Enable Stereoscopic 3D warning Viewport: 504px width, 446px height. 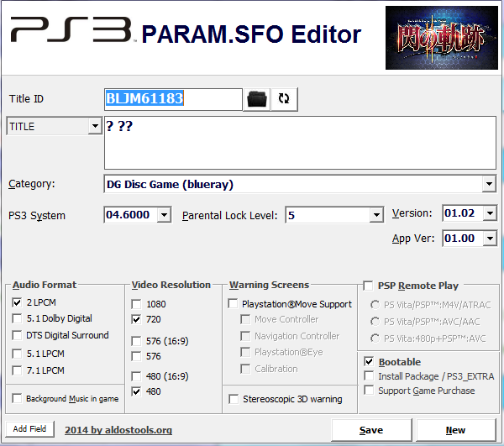[x=234, y=399]
